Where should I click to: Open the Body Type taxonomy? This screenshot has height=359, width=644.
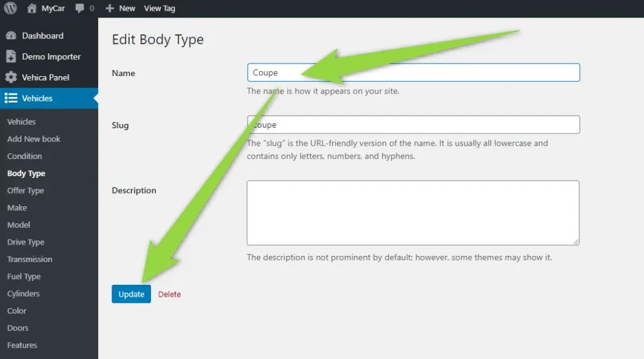click(26, 174)
